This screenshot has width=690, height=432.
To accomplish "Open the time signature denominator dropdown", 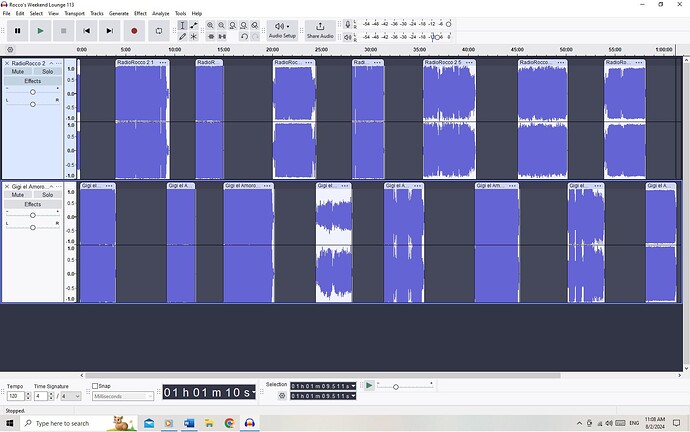I will (71, 396).
